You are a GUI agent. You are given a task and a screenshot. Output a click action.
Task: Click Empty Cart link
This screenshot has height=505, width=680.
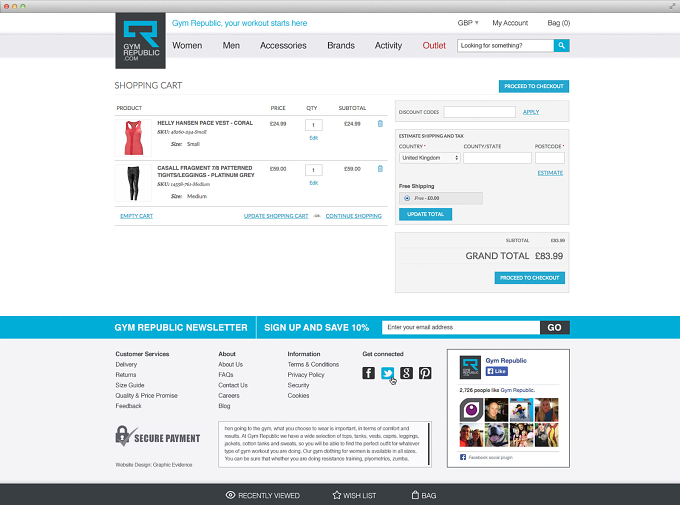[x=137, y=216]
